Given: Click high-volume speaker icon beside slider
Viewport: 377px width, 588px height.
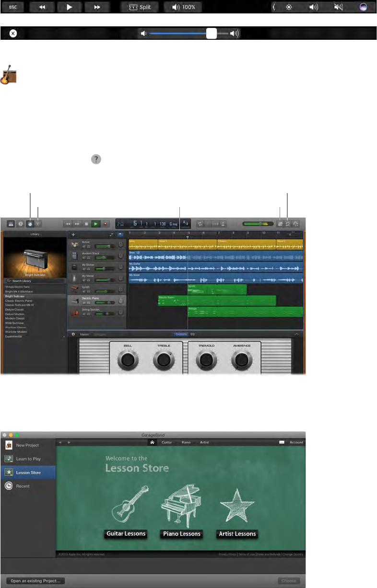Looking at the screenshot, I should coord(235,33).
